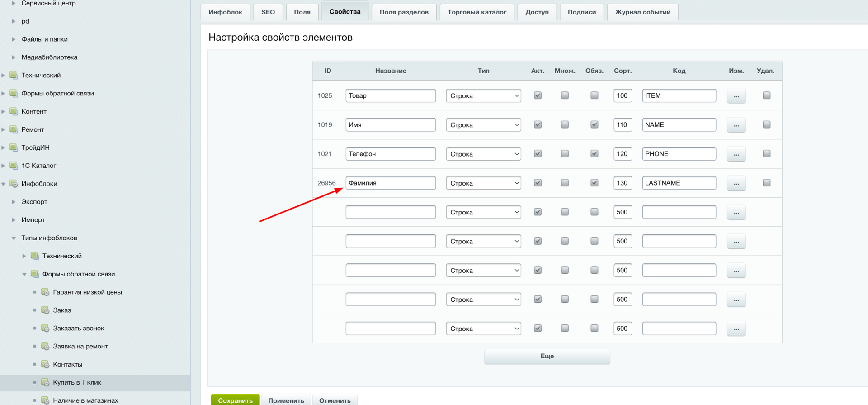This screenshot has width=868, height=405.
Task: Click the top-level Формы обратной связи icon
Action: coord(14,93)
